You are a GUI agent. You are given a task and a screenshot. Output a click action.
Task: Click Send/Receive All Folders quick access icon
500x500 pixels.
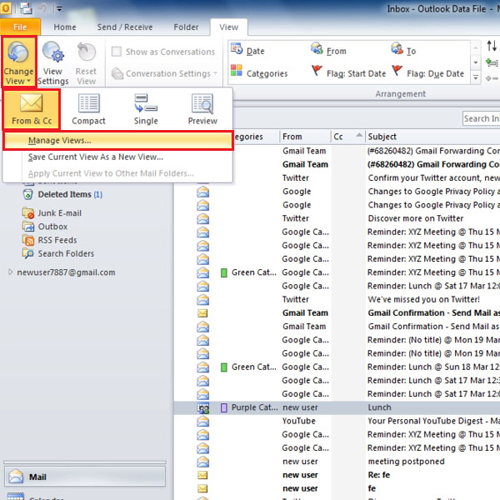click(x=26, y=8)
